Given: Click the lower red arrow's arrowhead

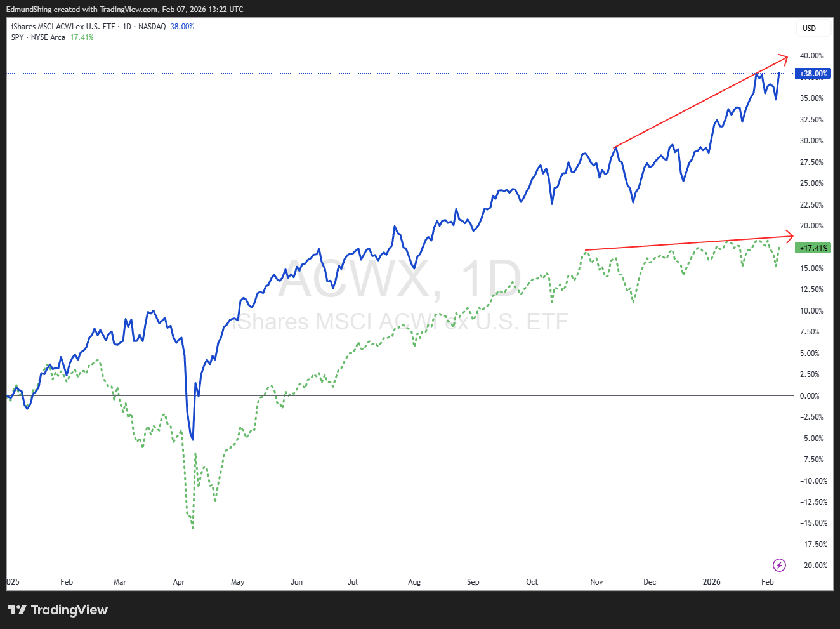Looking at the screenshot, I should [x=790, y=235].
